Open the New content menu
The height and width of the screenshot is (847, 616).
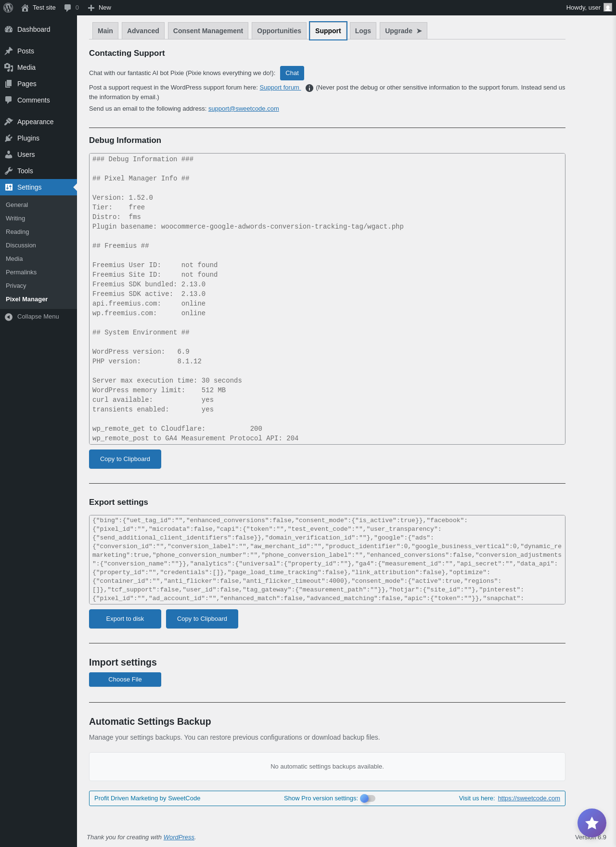(x=100, y=8)
